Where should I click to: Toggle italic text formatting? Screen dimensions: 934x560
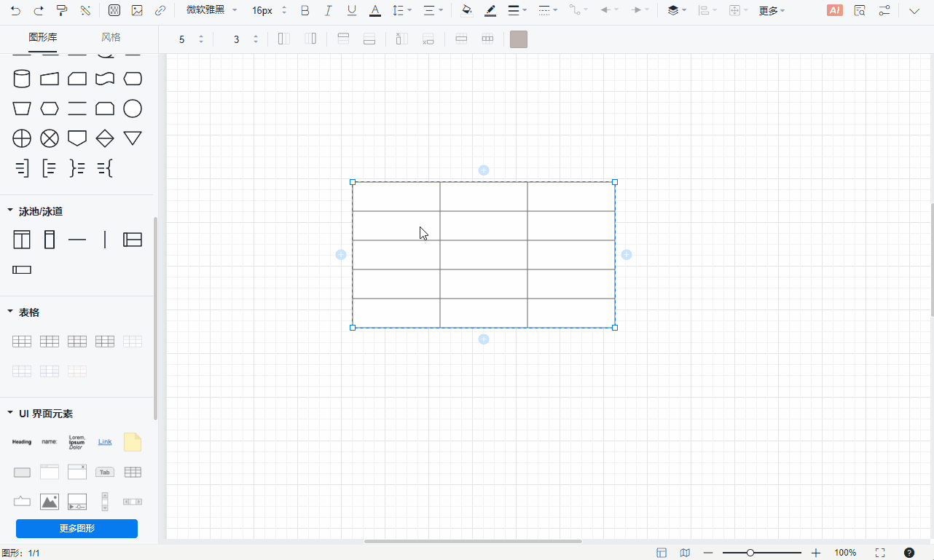[x=329, y=11]
